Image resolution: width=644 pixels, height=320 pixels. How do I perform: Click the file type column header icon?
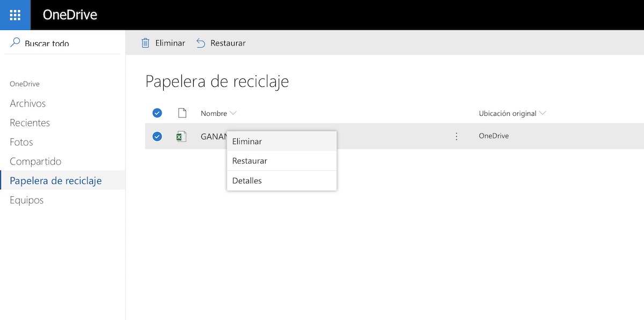182,113
